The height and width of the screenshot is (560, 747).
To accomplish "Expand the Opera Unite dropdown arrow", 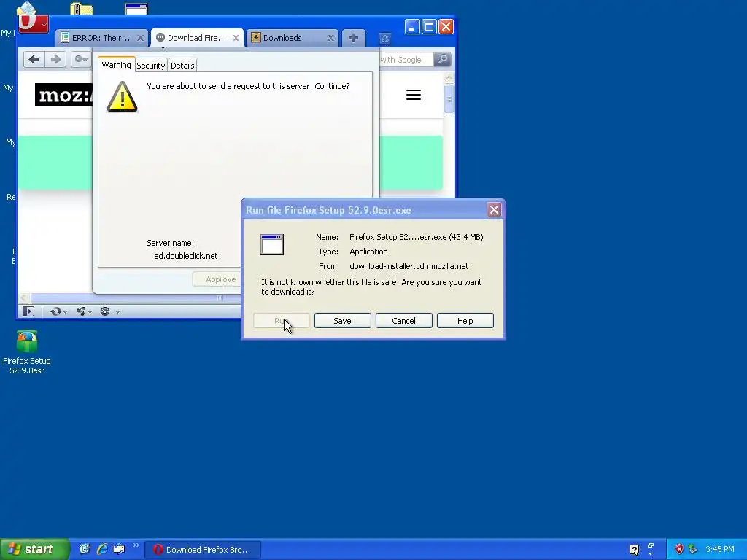I will (90, 312).
